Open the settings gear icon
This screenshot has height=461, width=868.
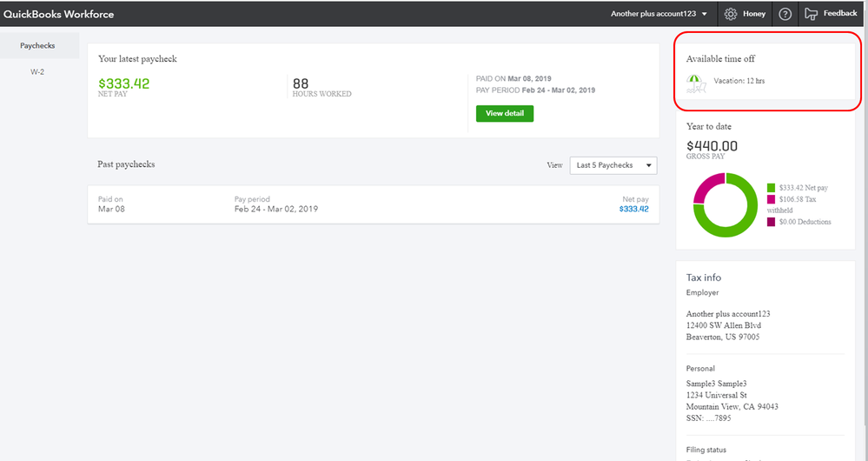(731, 14)
